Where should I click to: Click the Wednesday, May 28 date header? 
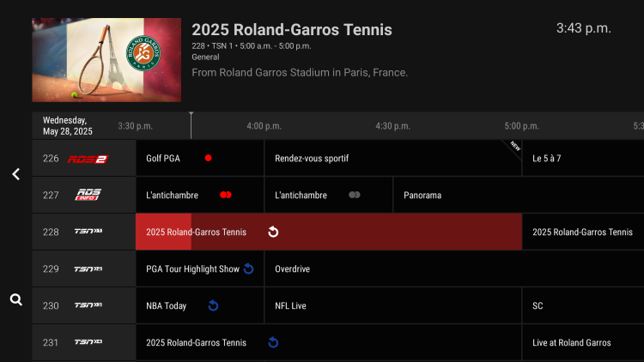click(68, 126)
